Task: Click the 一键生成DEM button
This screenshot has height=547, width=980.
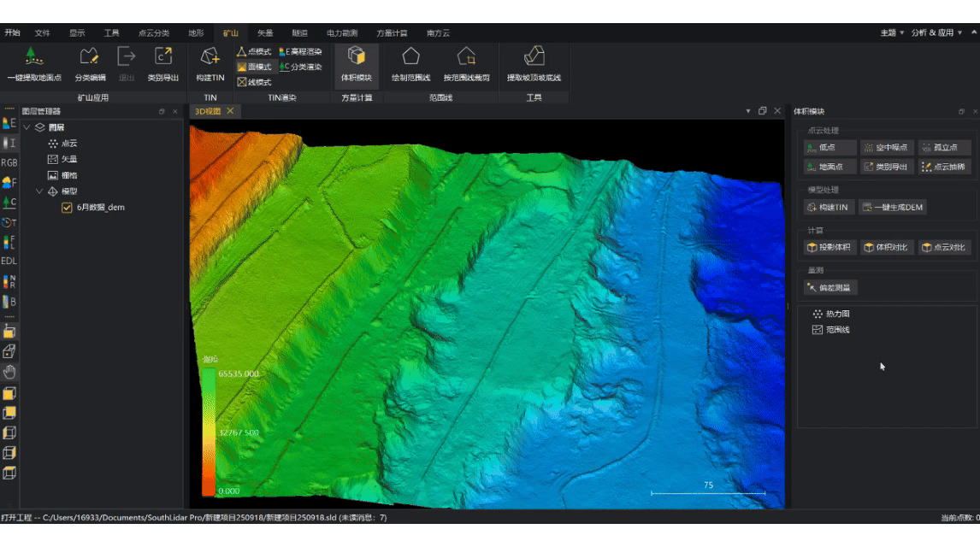Action: point(892,207)
